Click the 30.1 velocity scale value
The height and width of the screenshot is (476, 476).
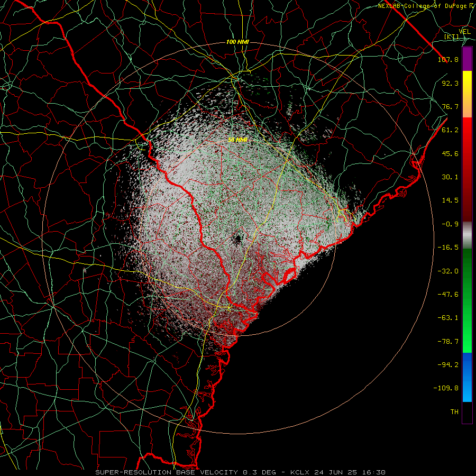coord(450,177)
